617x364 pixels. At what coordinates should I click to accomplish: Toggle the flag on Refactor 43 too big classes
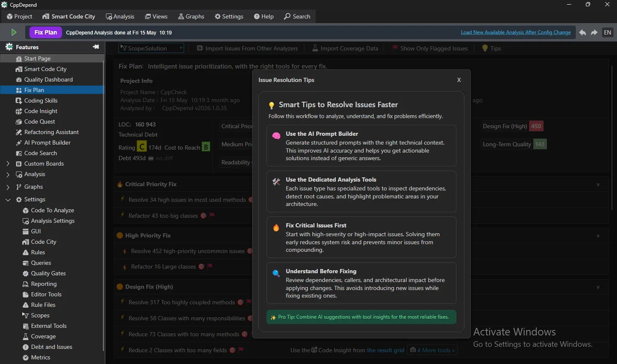(212, 215)
